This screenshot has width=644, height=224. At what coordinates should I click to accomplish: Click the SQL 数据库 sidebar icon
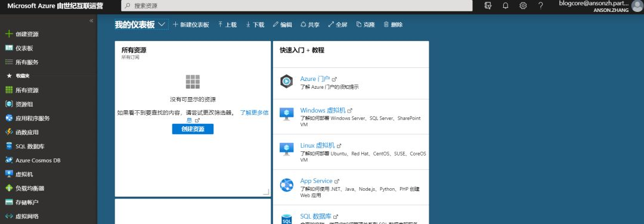(x=9, y=146)
